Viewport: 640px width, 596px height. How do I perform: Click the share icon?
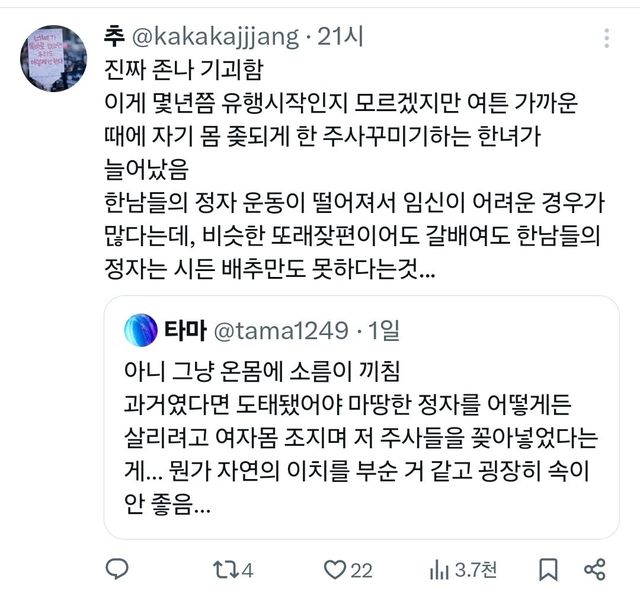pos(594,569)
